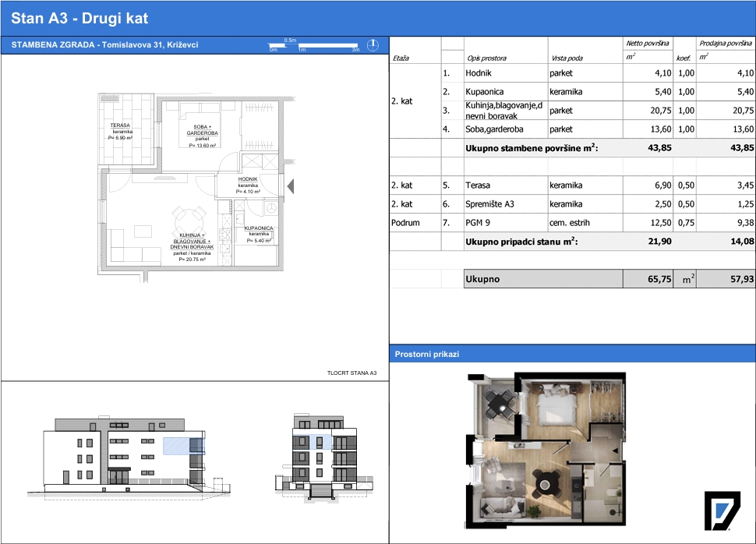Viewport: 756px width, 544px height.
Task: Select the Hodnik row in area table
Action: pyautogui.click(x=572, y=73)
